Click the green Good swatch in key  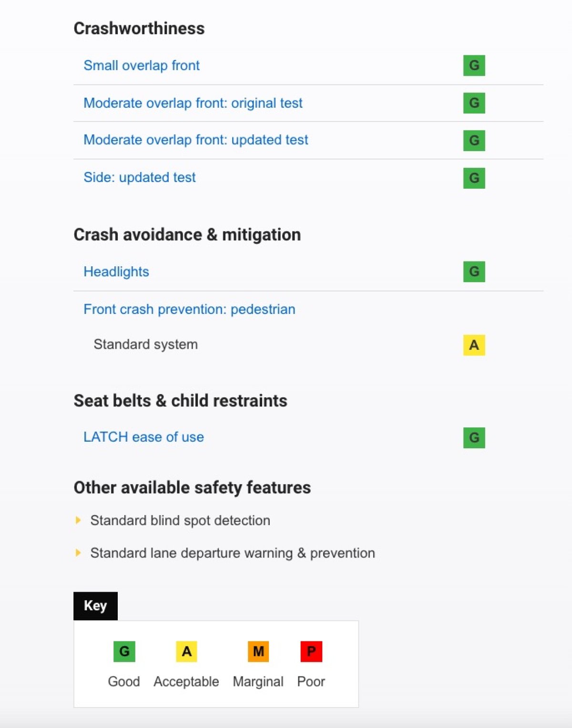click(x=124, y=651)
